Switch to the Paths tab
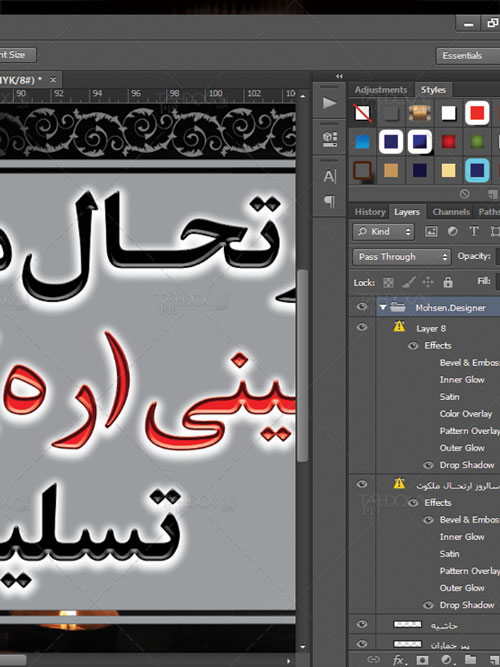Viewport: 500px width, 667px height. pyautogui.click(x=489, y=212)
